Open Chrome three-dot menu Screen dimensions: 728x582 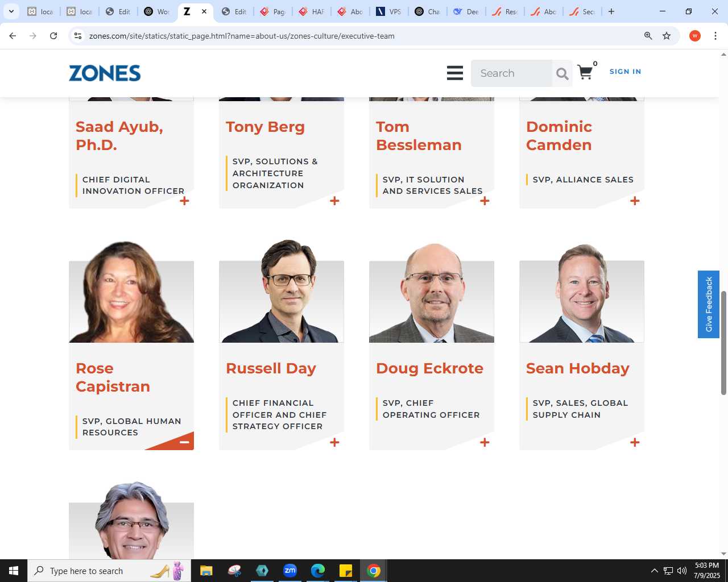click(x=715, y=36)
